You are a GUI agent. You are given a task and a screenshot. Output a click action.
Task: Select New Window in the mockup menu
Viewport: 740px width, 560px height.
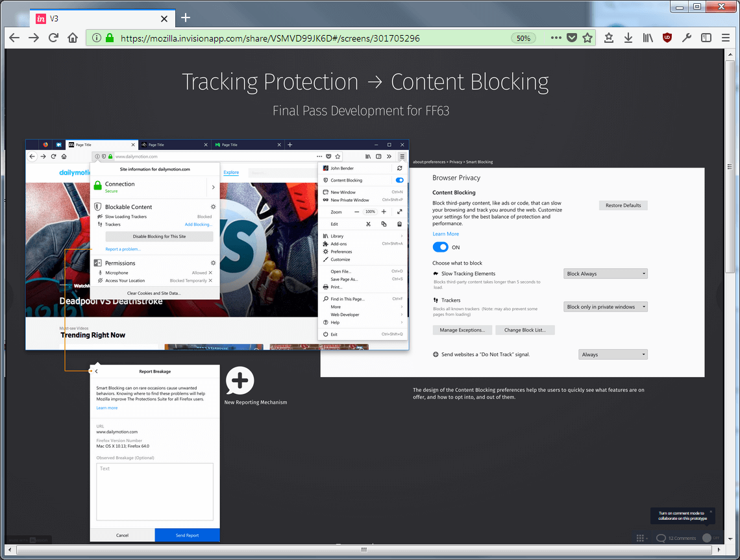click(363, 192)
